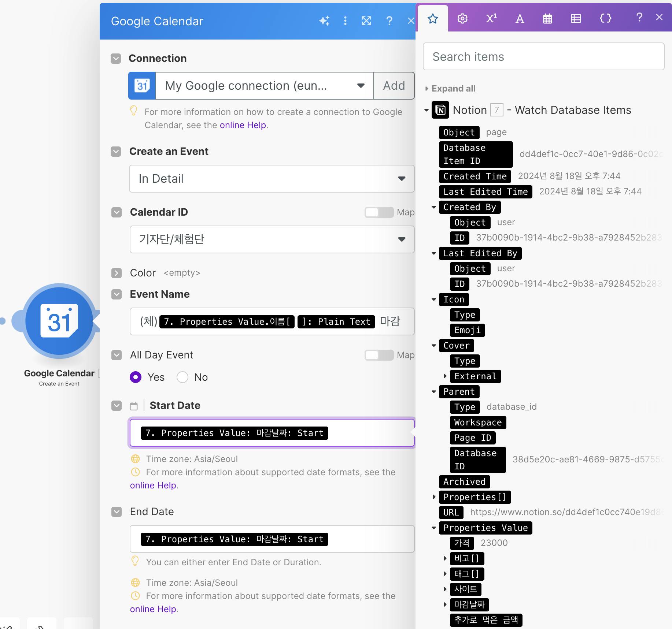Collapse the Calendar ID section
This screenshot has height=629, width=672.
click(117, 212)
